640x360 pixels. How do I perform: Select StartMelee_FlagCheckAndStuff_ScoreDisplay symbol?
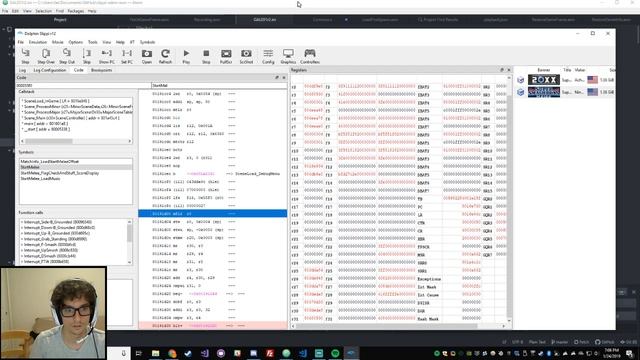[x=60, y=173]
